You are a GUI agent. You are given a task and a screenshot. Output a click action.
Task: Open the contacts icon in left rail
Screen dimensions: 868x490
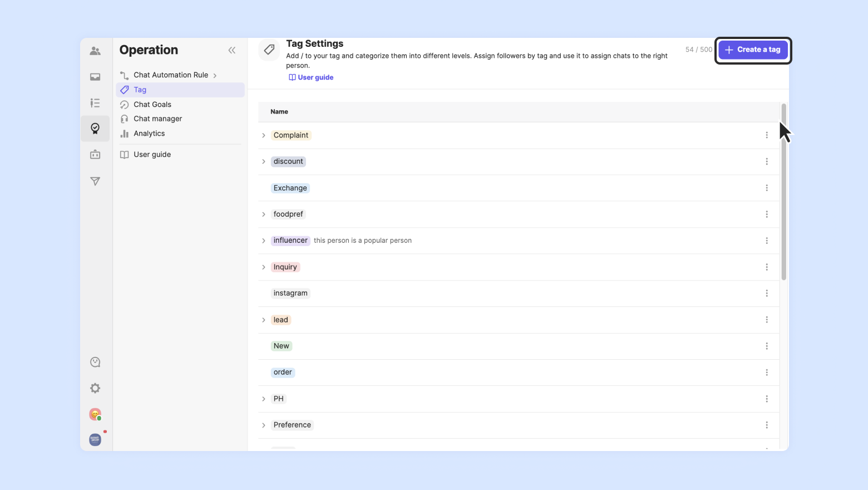pyautogui.click(x=95, y=51)
